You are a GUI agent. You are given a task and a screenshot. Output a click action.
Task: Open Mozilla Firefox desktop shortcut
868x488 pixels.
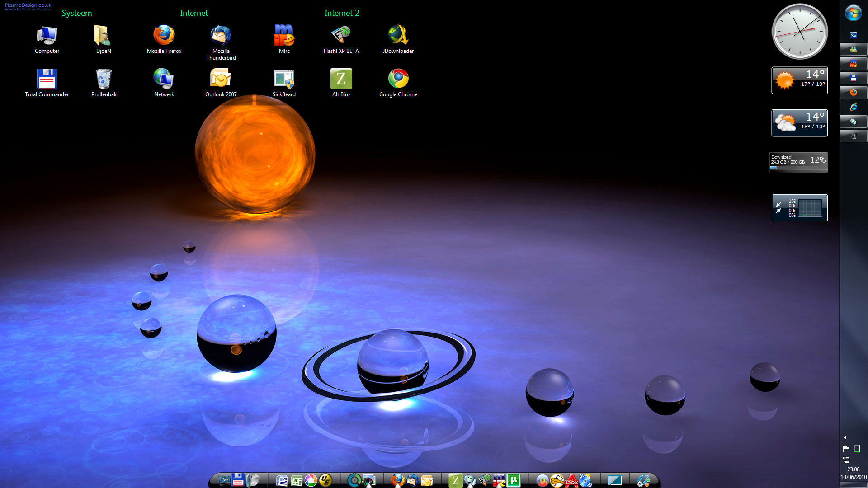click(164, 35)
